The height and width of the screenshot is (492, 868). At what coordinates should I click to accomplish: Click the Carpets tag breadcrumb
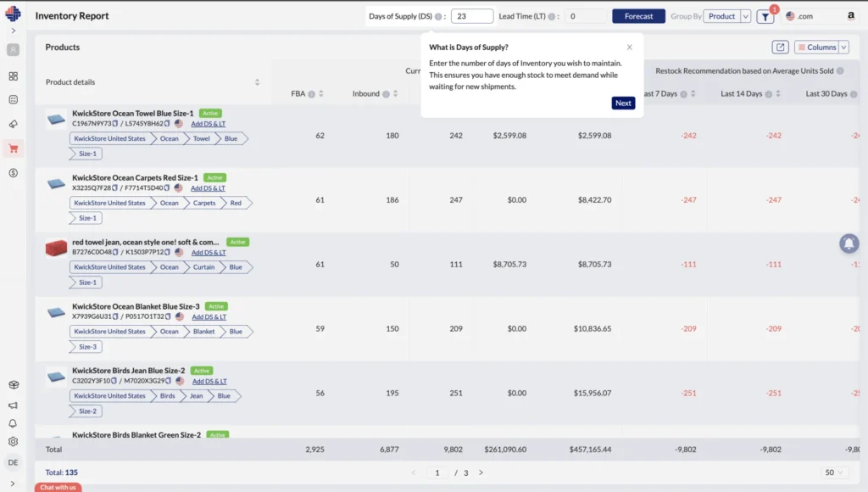click(203, 203)
